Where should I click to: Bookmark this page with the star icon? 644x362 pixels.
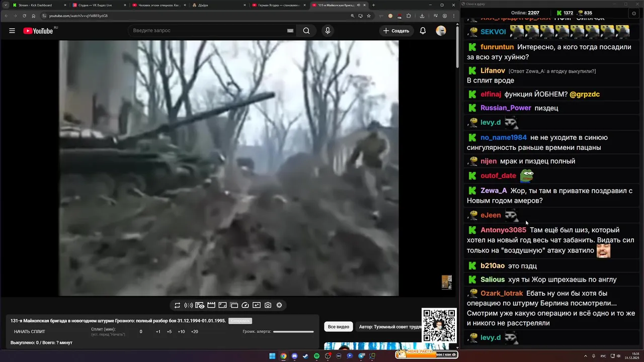369,16
